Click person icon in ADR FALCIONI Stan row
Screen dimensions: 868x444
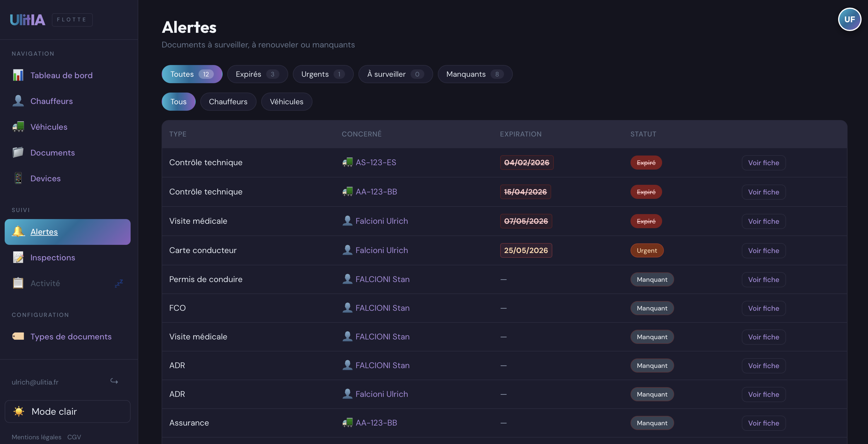(347, 366)
